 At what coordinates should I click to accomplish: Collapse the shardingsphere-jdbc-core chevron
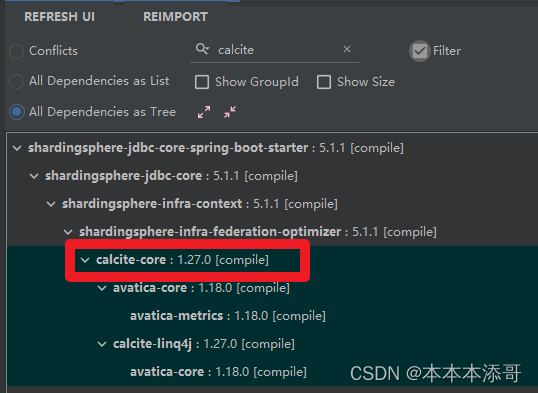tap(34, 176)
